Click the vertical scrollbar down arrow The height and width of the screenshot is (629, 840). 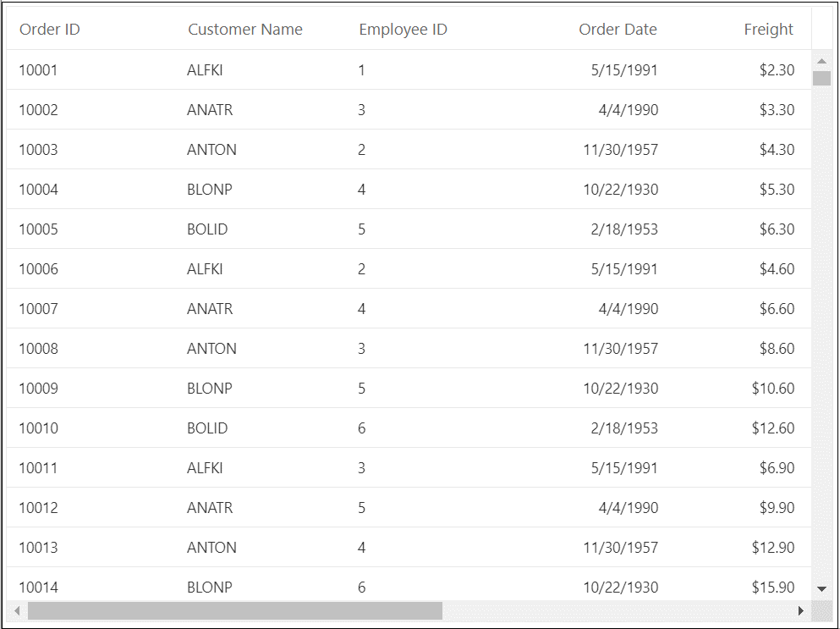[821, 588]
